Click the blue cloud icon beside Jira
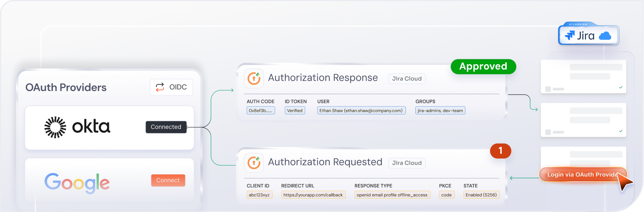644x212 pixels. [x=605, y=36]
